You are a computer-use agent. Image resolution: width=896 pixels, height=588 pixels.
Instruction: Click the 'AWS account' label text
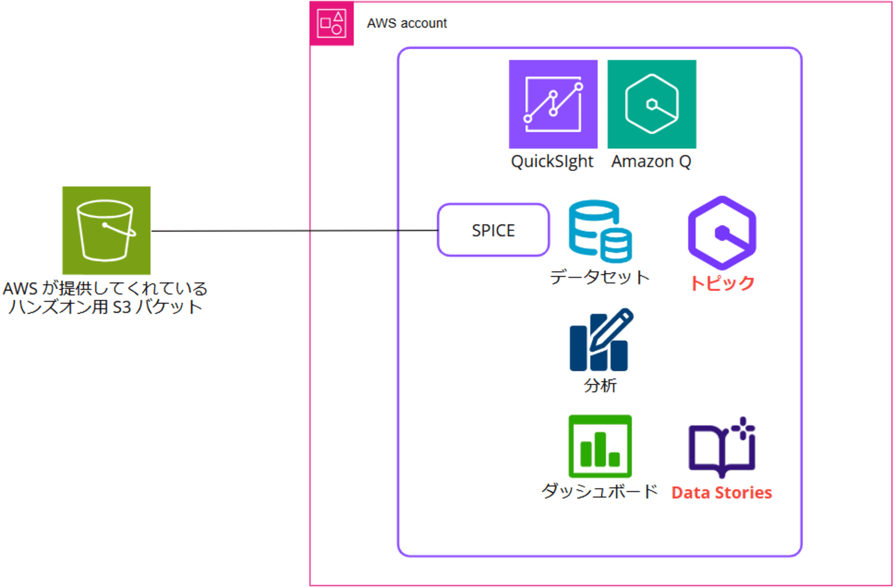click(407, 23)
